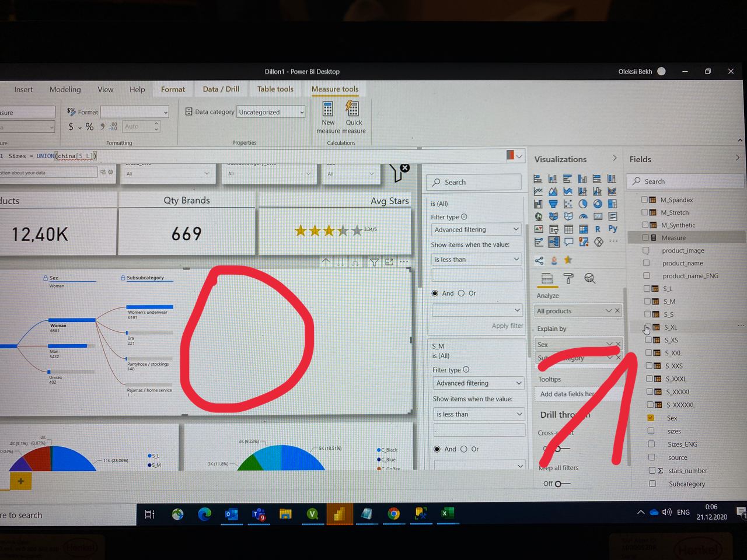
Task: Open the Format paint roller pane
Action: pyautogui.click(x=568, y=278)
